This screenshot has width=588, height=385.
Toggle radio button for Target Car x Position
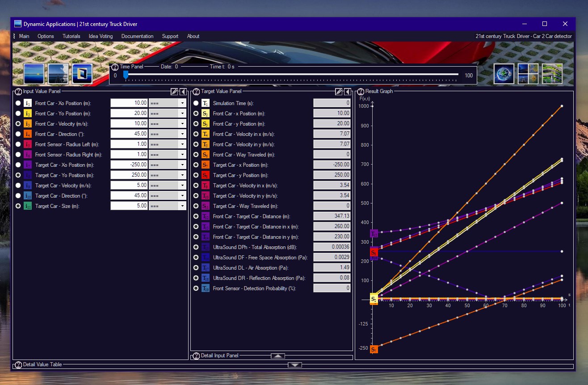196,165
